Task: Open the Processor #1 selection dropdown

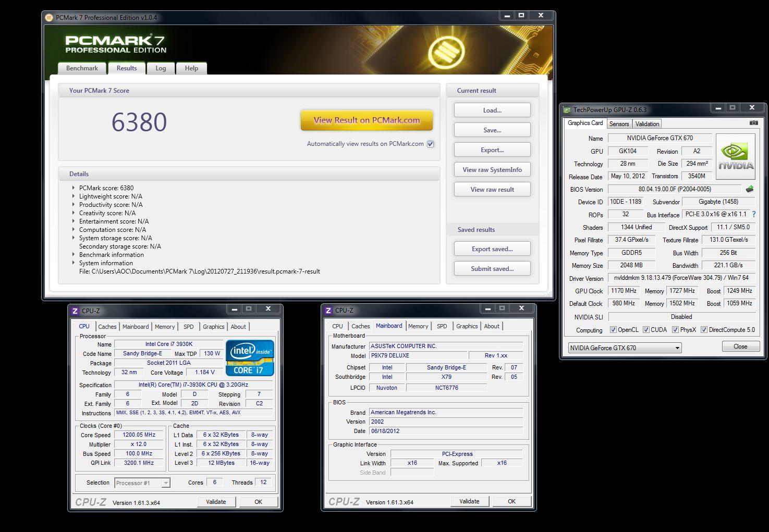Action: point(142,483)
